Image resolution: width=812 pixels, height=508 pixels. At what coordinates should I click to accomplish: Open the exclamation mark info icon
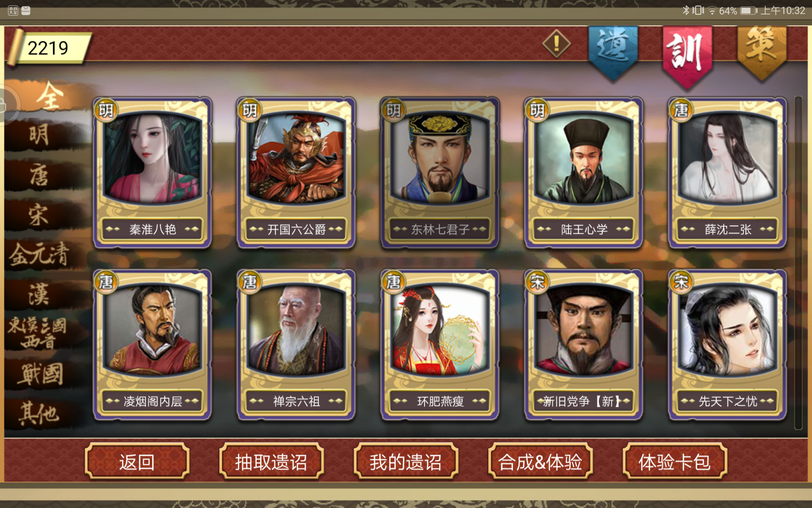pyautogui.click(x=557, y=44)
